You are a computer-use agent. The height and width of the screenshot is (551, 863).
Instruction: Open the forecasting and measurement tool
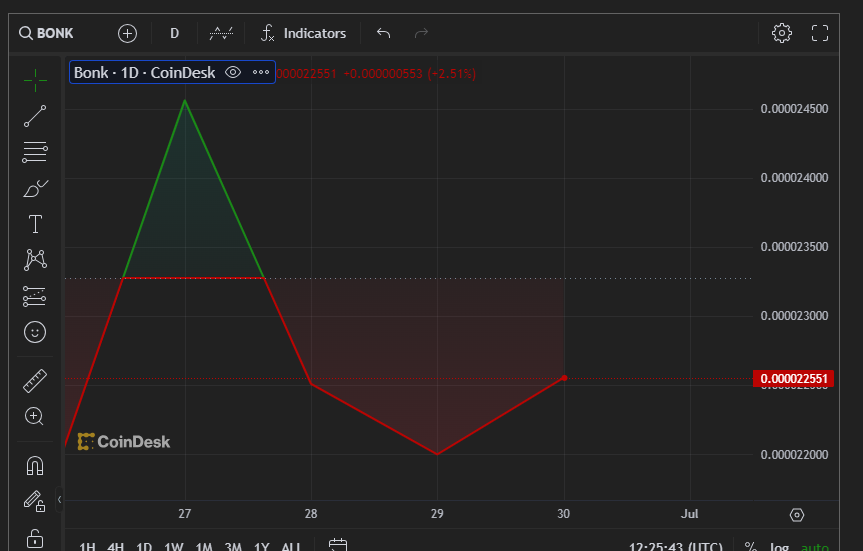tap(35, 296)
